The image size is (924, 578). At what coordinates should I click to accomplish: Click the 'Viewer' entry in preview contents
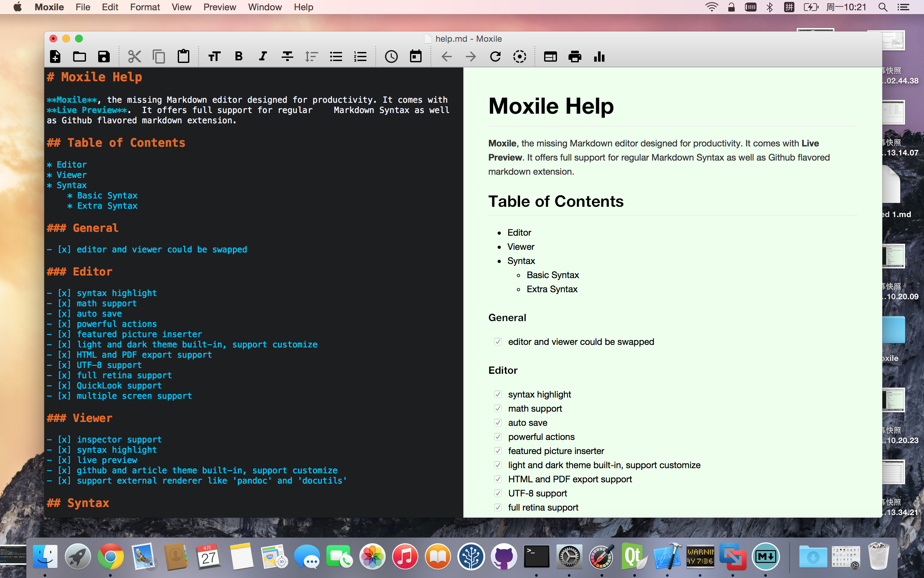pyautogui.click(x=521, y=247)
